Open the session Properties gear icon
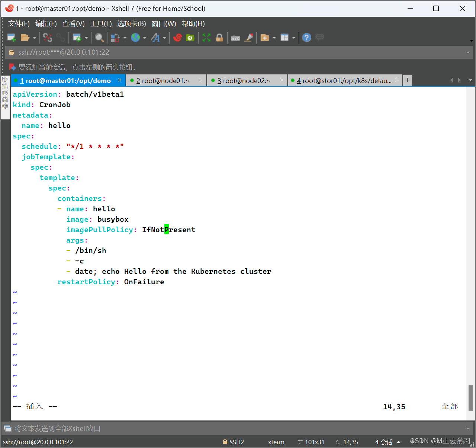This screenshot has width=476, height=448. point(77,38)
